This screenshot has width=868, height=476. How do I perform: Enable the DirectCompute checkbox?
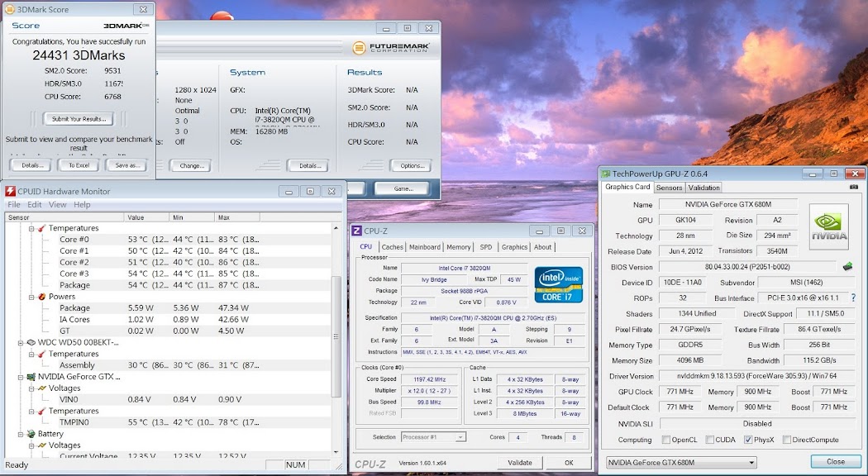point(787,440)
